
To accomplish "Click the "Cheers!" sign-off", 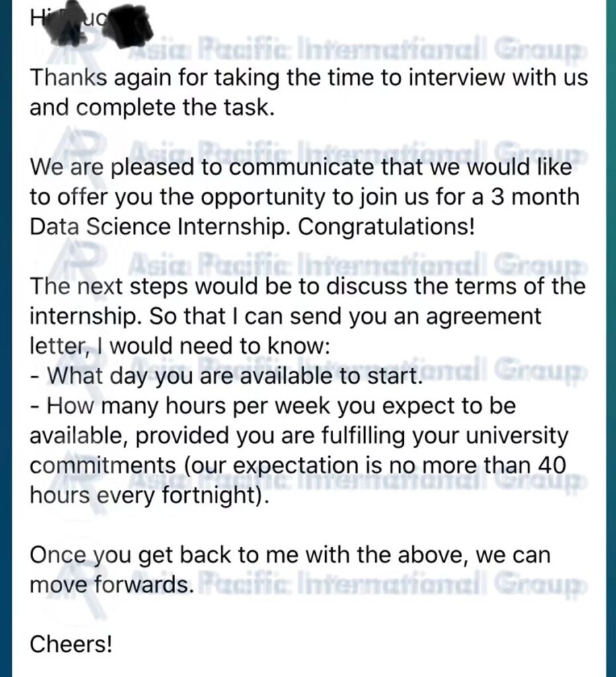I will pos(71,645).
